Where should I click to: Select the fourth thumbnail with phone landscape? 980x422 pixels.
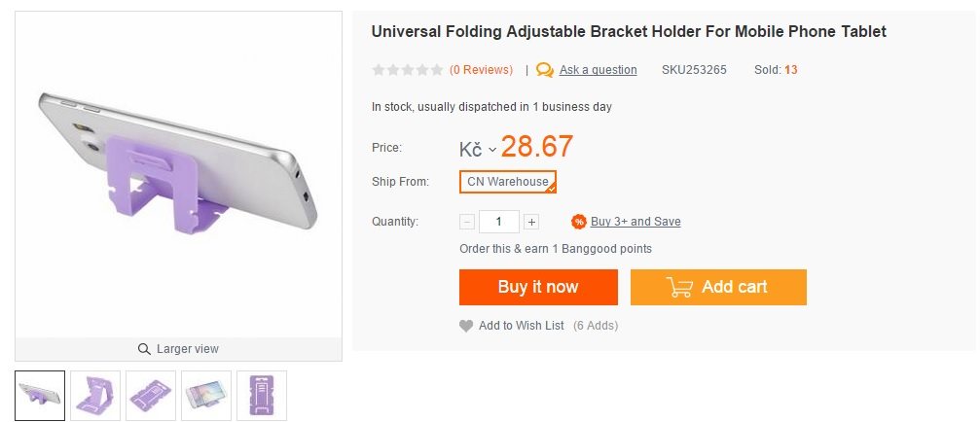[x=206, y=395]
